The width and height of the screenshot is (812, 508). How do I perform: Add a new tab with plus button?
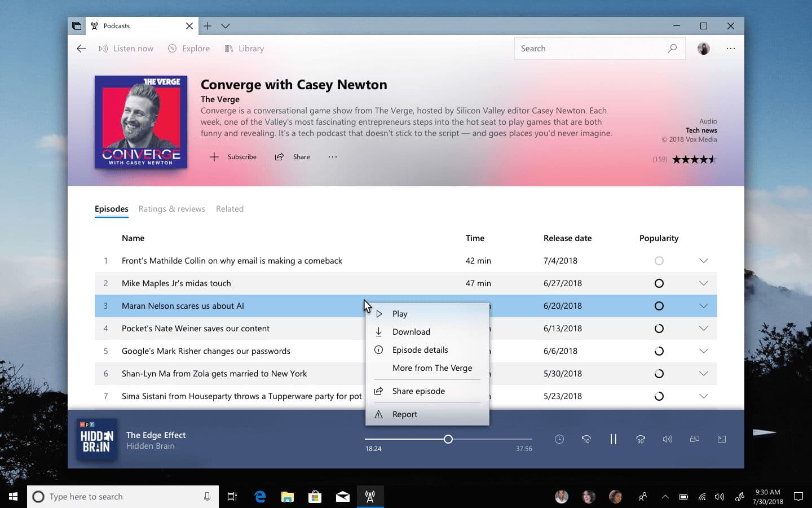[208, 26]
